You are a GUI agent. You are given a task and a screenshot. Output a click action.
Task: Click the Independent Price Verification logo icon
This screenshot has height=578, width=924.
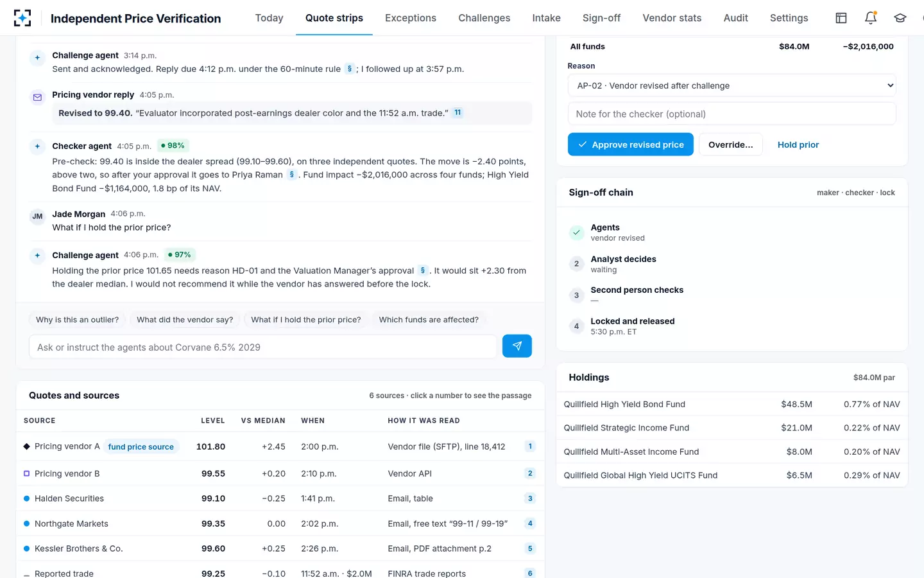point(22,18)
